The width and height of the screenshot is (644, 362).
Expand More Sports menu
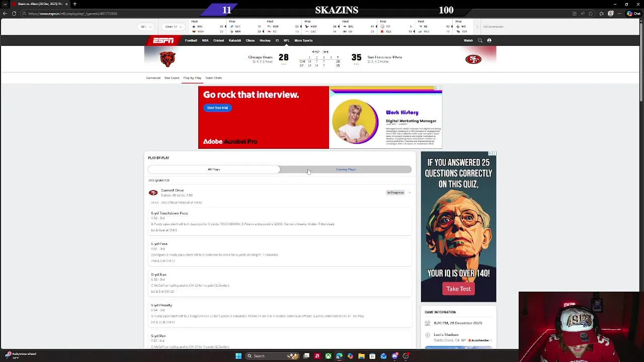coord(303,40)
